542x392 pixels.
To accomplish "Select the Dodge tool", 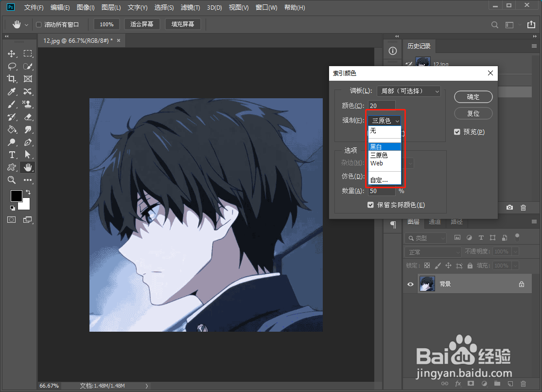I will [x=12, y=142].
